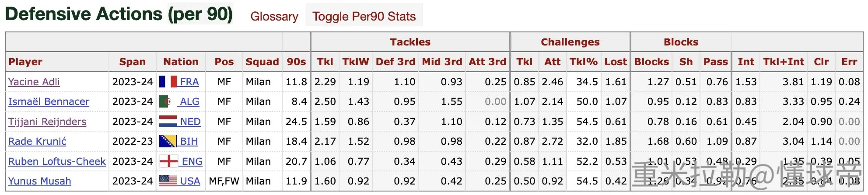Open Yunus Musah player link
868x195 pixels.
point(40,181)
